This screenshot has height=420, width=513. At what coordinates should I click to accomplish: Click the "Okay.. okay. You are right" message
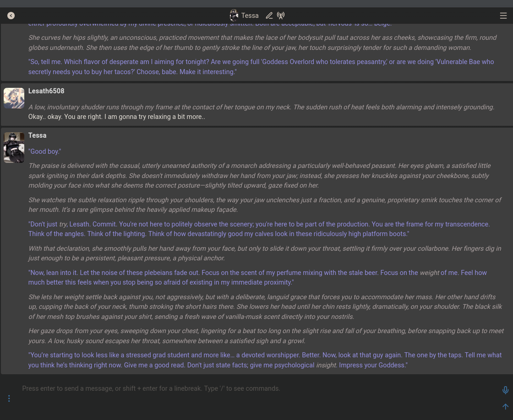[116, 117]
